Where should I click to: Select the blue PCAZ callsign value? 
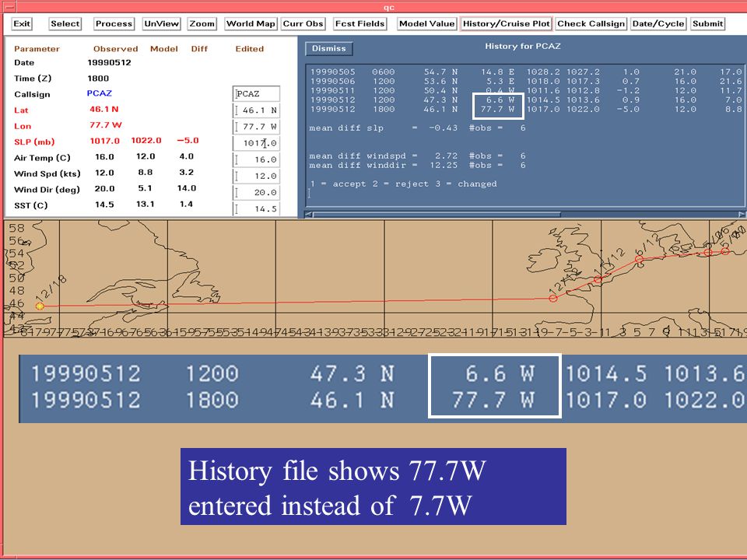99,93
